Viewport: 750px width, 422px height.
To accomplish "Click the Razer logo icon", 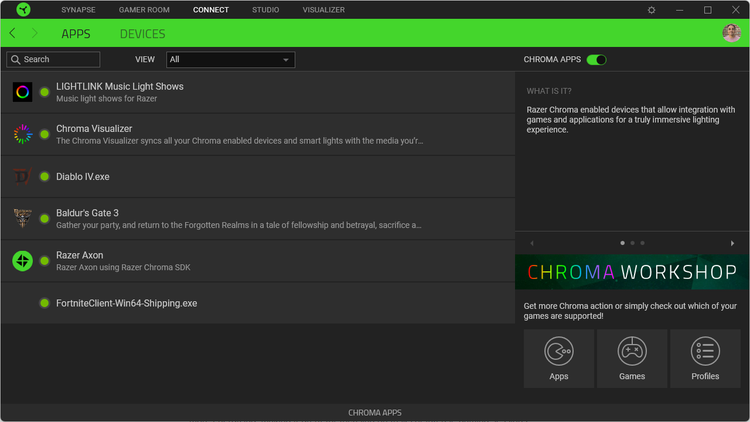I will [23, 10].
